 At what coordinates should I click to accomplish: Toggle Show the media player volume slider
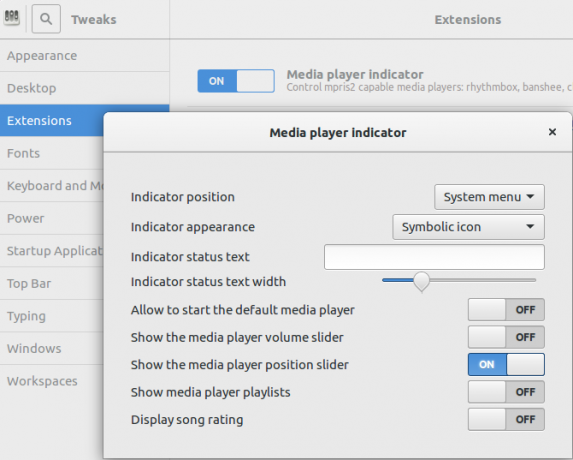506,337
